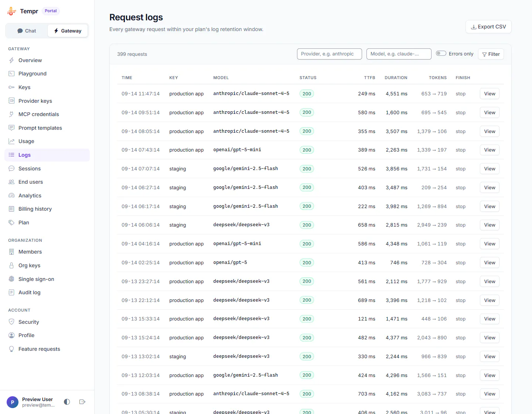Click the 200 status on 09-14 04:16:14
The width and height of the screenshot is (532, 414).
[x=307, y=244]
